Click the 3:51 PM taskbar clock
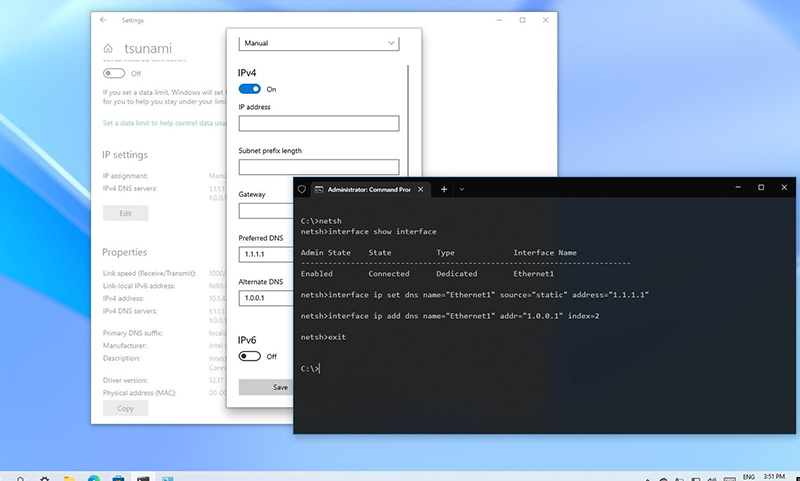 (774, 477)
